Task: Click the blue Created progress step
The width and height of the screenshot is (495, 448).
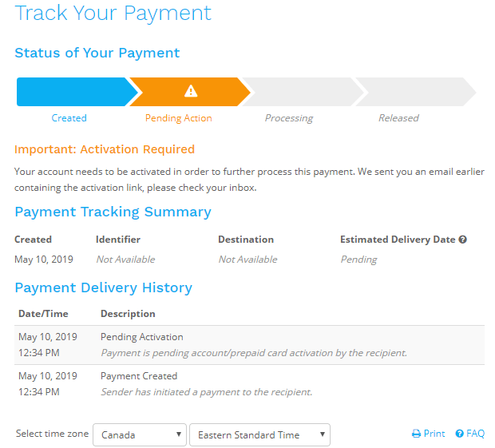Action: tap(72, 92)
